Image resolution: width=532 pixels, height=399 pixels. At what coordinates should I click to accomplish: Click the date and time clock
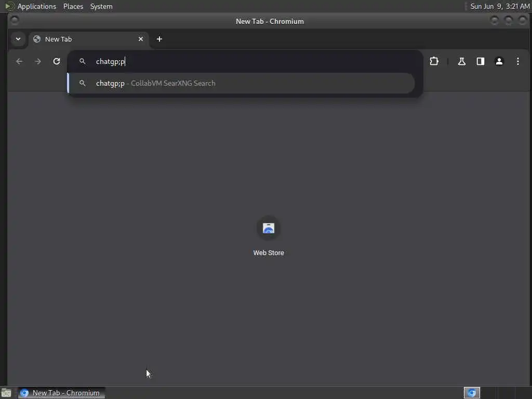point(500,6)
